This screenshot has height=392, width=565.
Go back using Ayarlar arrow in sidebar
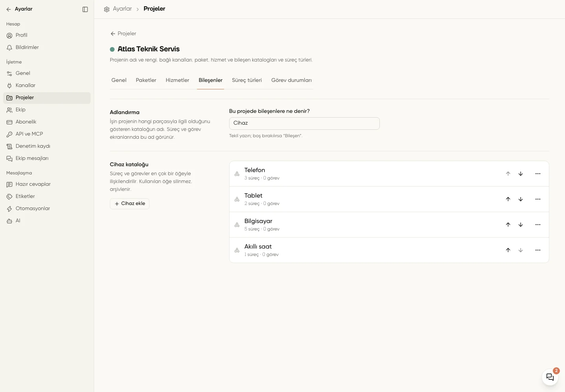click(x=9, y=9)
